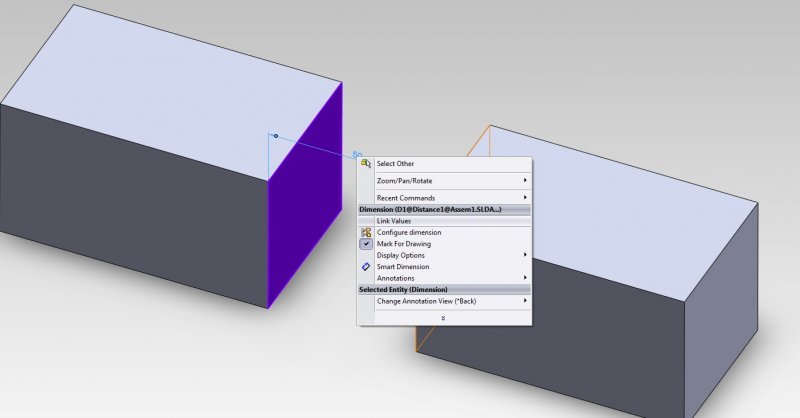Expand the Zoom/Pan/Rotate submenu arrow
The width and height of the screenshot is (800, 418).
click(525, 180)
